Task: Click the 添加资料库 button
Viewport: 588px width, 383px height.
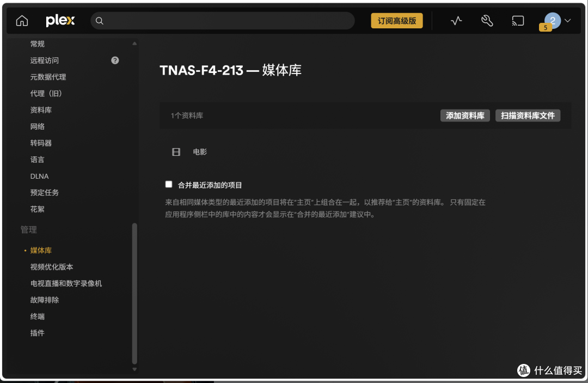Action: click(x=465, y=115)
